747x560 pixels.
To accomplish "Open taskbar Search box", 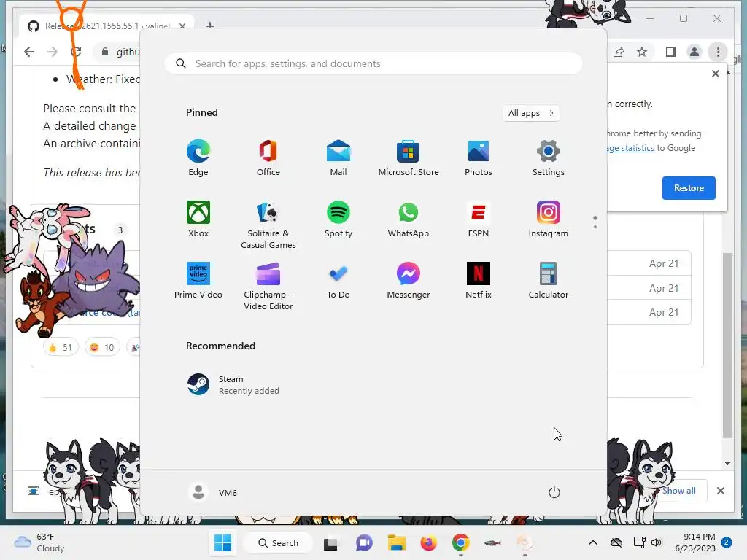I will coord(278,542).
